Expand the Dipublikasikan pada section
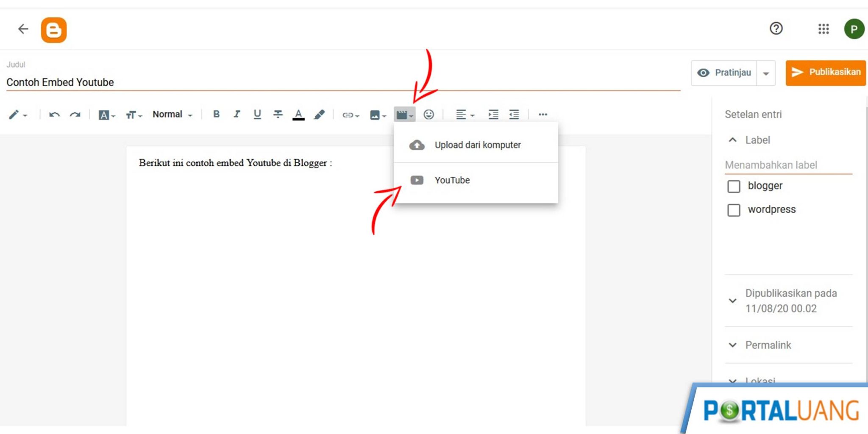 click(x=732, y=300)
